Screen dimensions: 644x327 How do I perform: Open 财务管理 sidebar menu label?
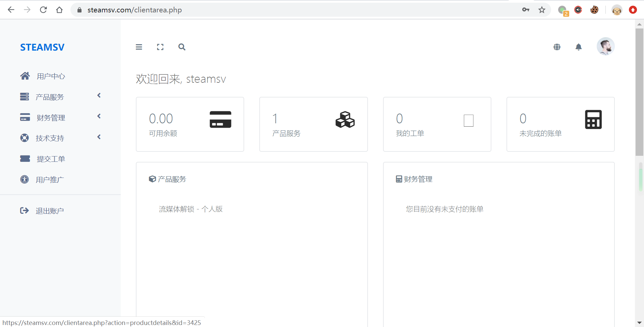(x=51, y=118)
